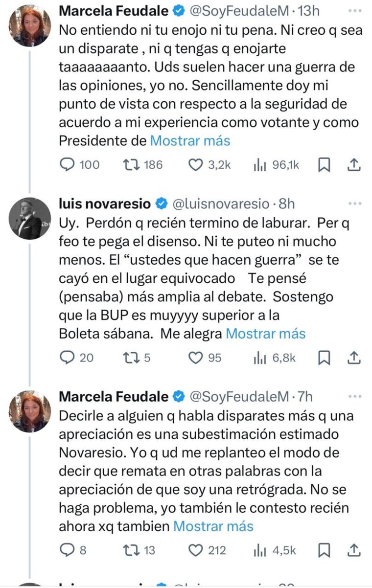View analytics on luis novaresio's tweet
Screen dimensions: 372x588
click(x=261, y=358)
